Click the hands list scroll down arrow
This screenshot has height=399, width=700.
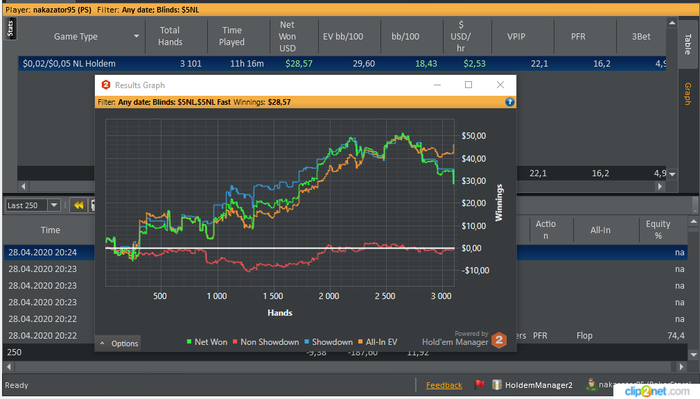[693, 355]
